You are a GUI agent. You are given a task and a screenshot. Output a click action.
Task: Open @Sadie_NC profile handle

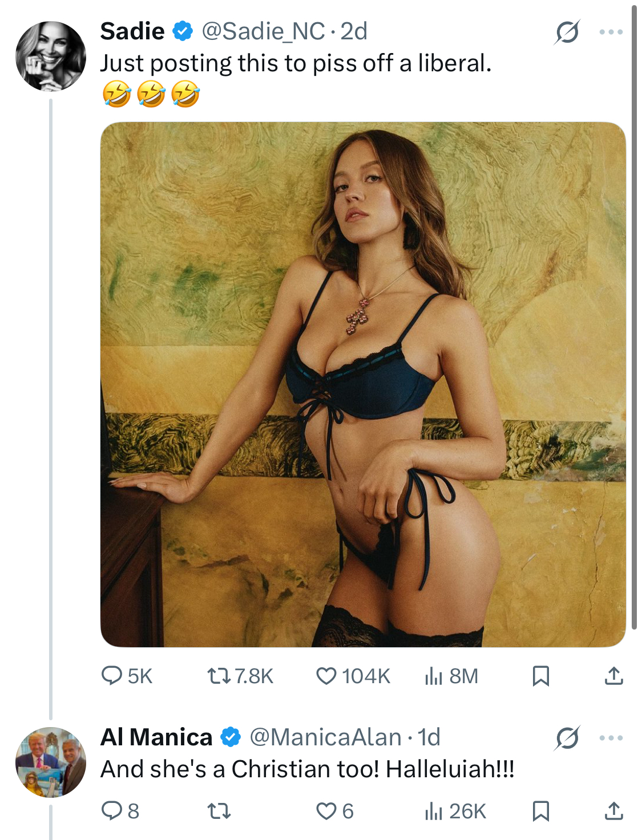click(263, 31)
